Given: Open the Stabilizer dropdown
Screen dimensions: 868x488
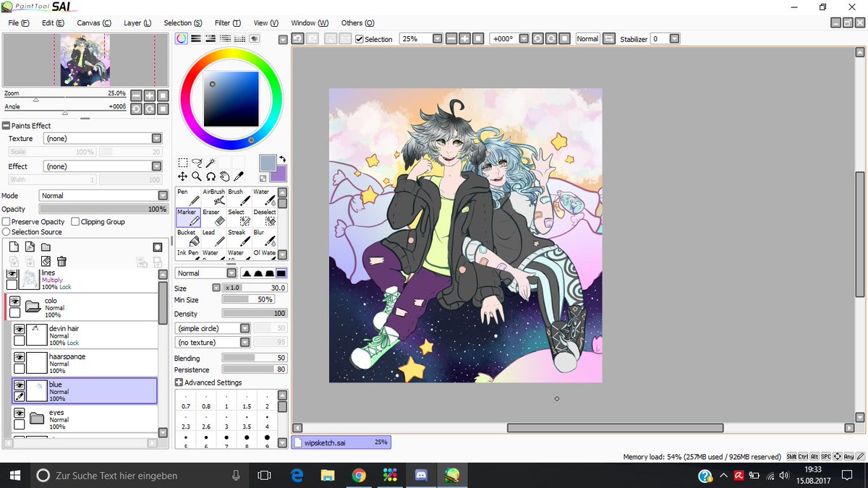Looking at the screenshot, I should [x=674, y=39].
